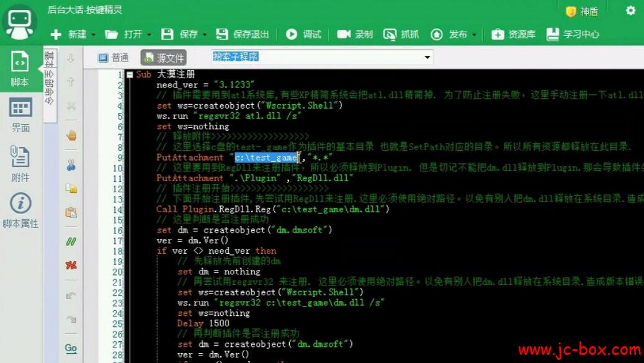Click the delete X icon in side toolbar

coord(71,106)
